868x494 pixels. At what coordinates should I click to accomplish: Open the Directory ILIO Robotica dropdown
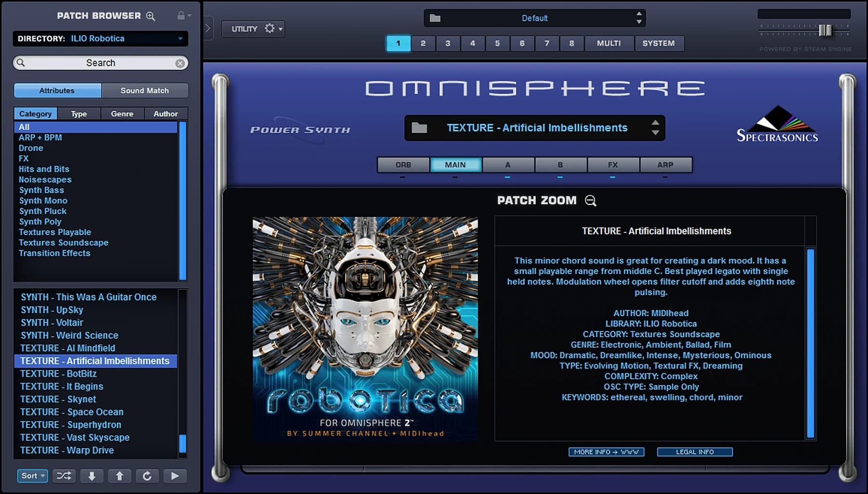point(99,39)
